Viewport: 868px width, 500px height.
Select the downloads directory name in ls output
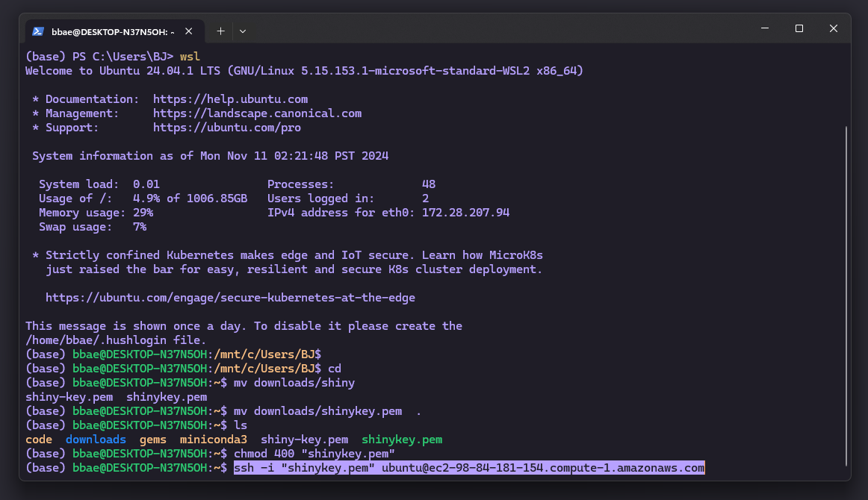[96, 439]
